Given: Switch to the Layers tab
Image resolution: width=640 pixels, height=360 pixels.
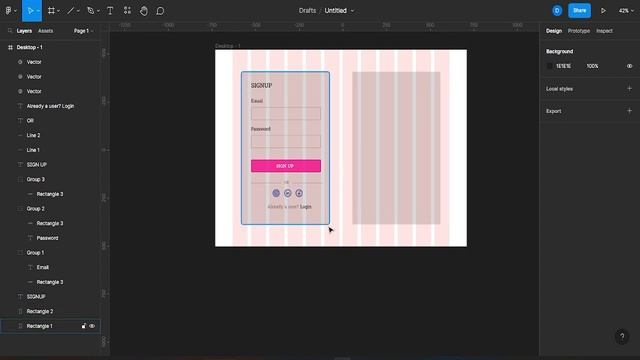Looking at the screenshot, I should point(24,31).
